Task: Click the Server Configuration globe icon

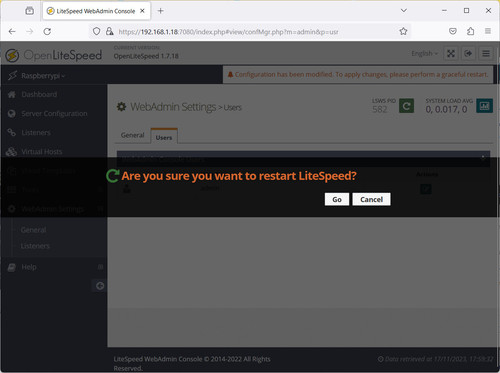Action: (x=12, y=114)
